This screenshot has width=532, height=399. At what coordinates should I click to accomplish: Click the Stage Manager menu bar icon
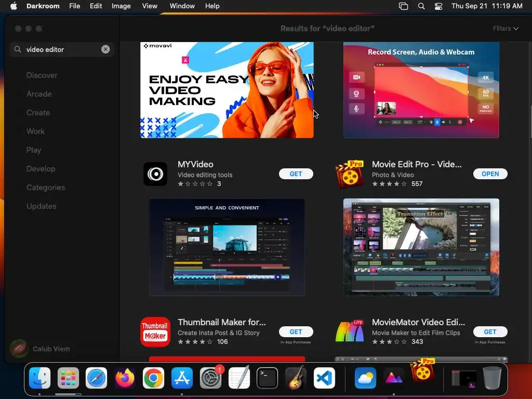[403, 6]
